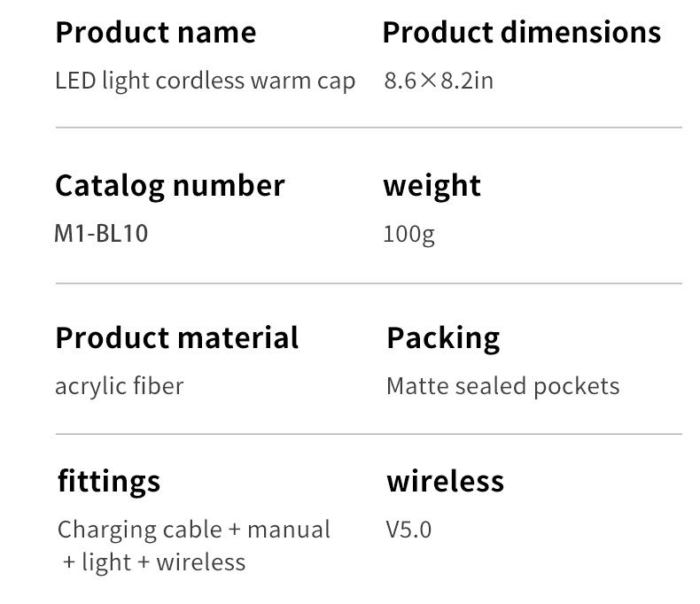
Task: Click the Product dimensions heading
Action: [x=521, y=33]
